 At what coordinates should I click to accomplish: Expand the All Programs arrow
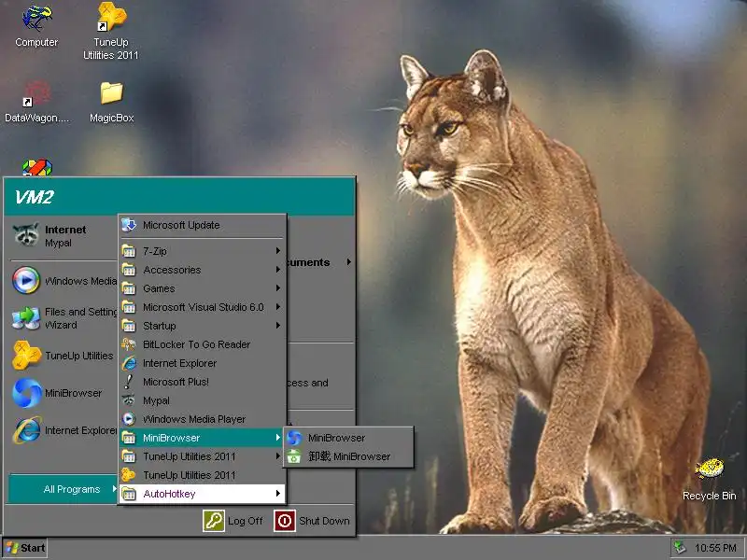click(x=114, y=488)
